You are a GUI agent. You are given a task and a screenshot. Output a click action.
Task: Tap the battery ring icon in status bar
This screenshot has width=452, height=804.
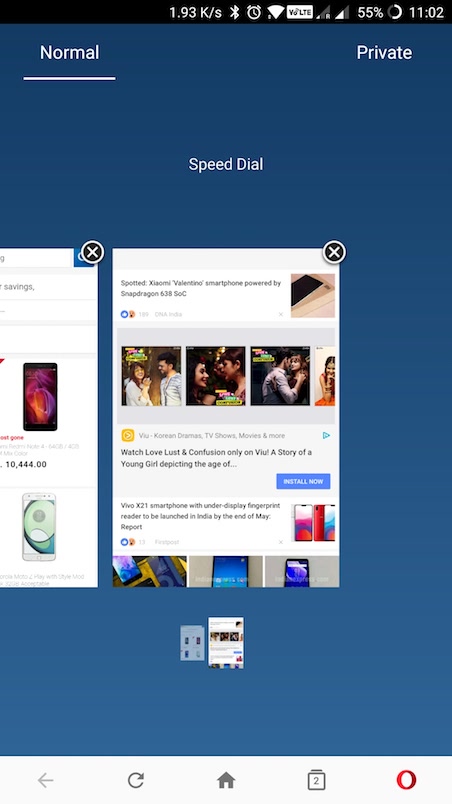tap(395, 12)
